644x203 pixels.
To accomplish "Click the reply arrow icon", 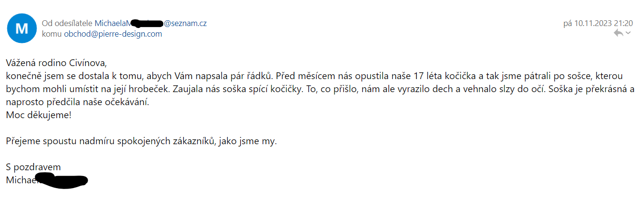I will [x=618, y=33].
